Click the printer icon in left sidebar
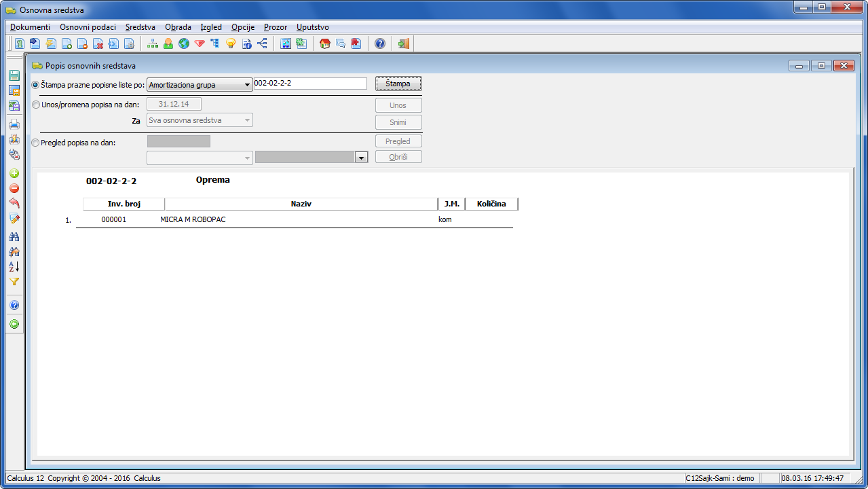Screen dimensions: 868x489 point(14,124)
